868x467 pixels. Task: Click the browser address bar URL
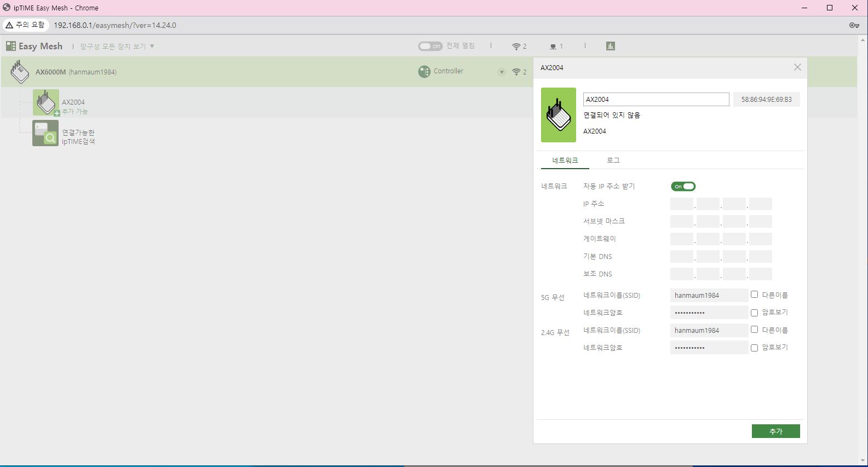click(115, 25)
